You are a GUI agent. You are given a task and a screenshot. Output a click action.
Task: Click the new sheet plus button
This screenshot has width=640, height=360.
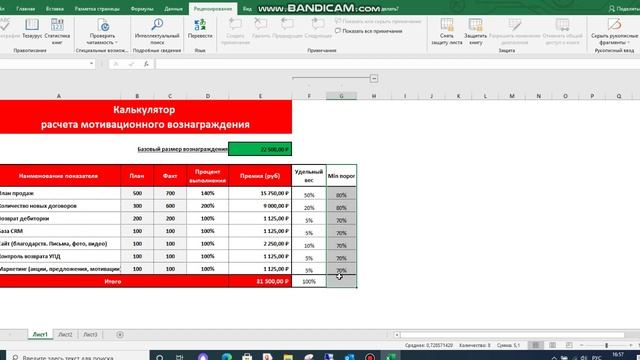tap(120, 335)
